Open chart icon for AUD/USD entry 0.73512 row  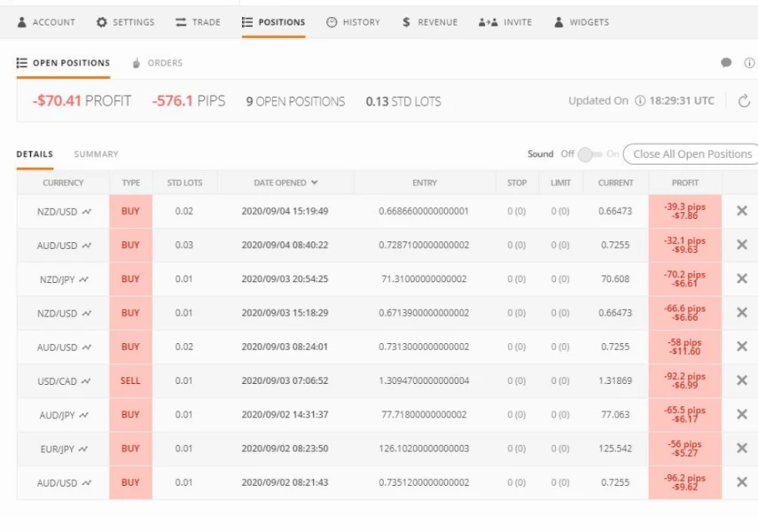[x=87, y=482]
